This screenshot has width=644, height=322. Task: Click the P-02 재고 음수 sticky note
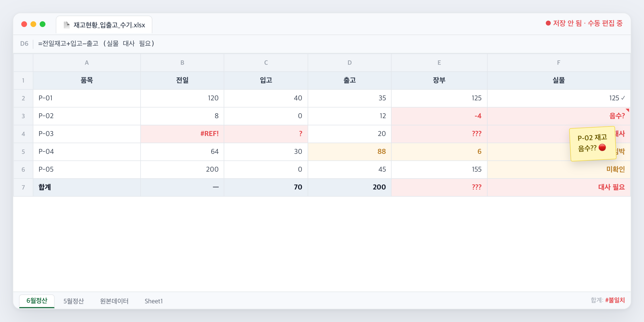593,143
